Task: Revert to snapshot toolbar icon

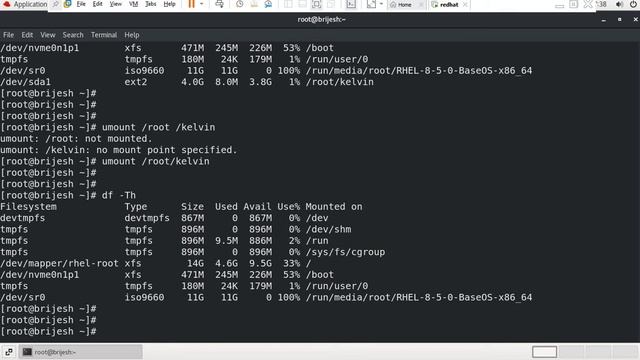Action: pyautogui.click(x=254, y=4)
